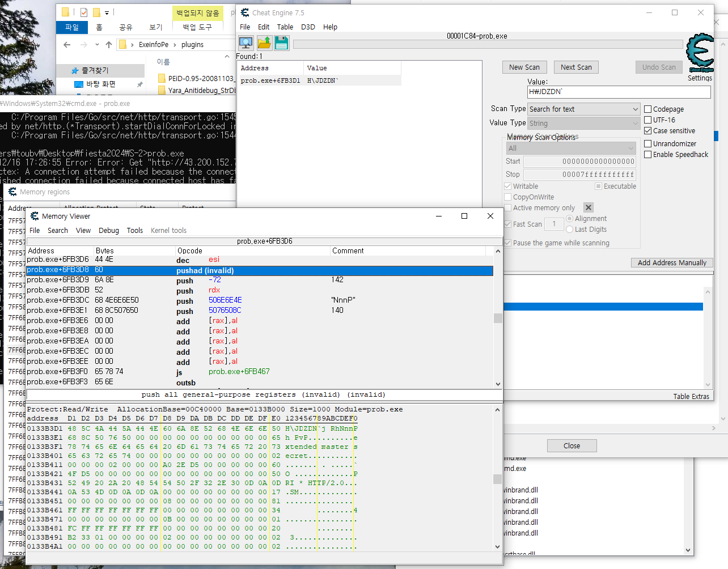Viewport: 728px width, 569px height.
Task: Select the disassembler row prob.exe+6FB3DC
Action: point(259,300)
